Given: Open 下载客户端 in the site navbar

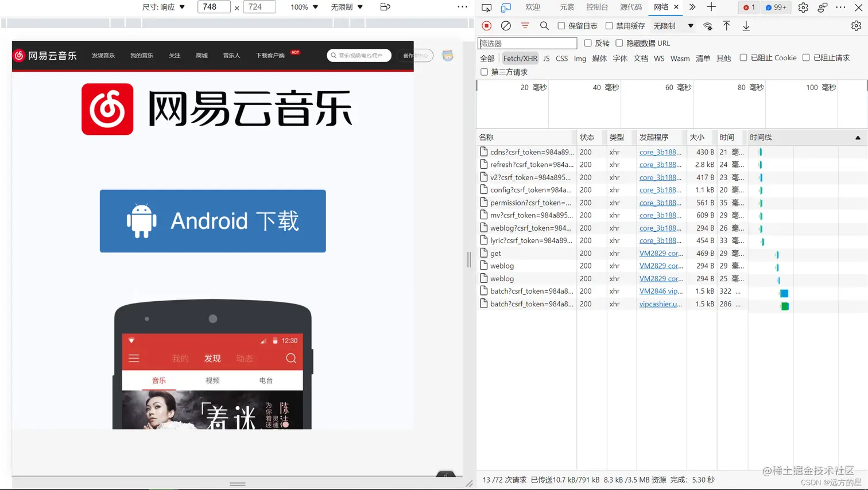Looking at the screenshot, I should (270, 56).
